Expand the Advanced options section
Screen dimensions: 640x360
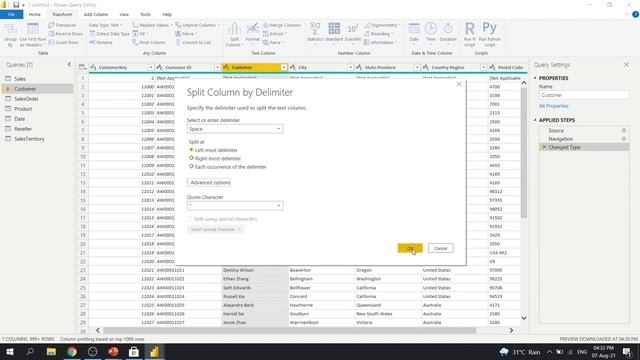pos(210,182)
